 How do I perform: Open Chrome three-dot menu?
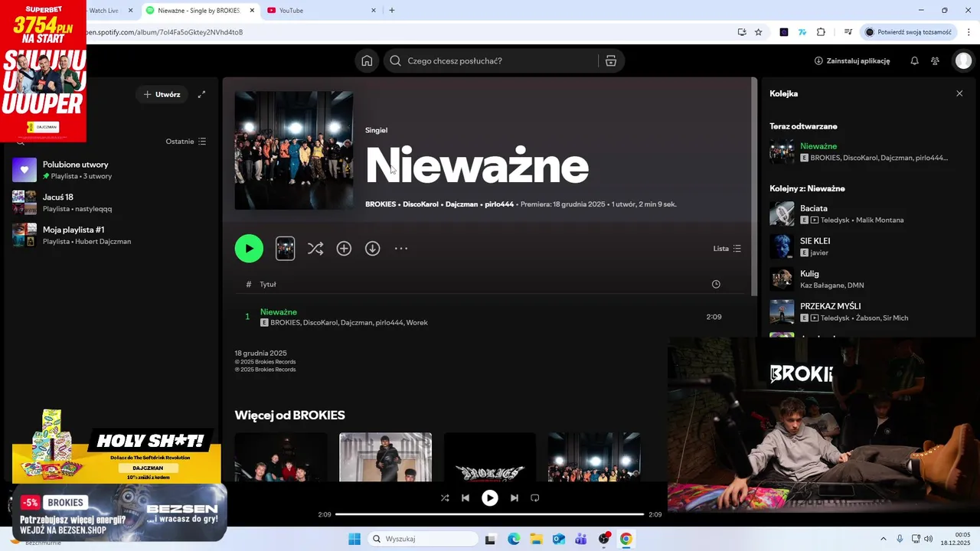tap(969, 32)
